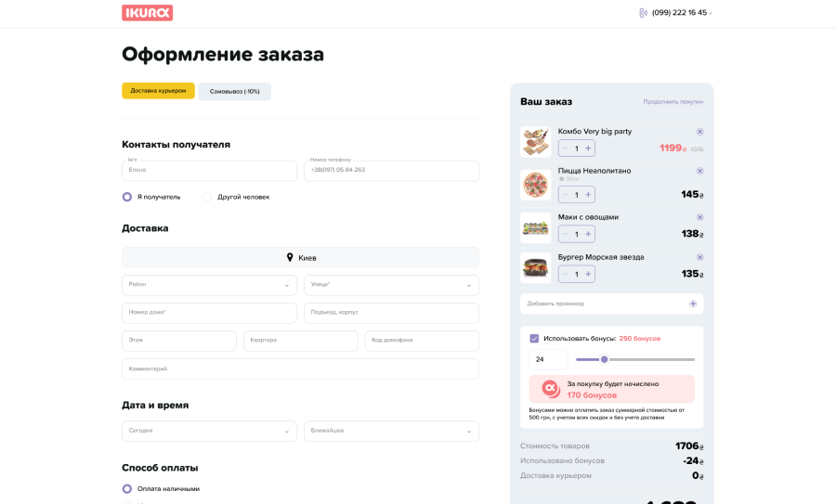Click the 1199₴ combo price
The height and width of the screenshot is (504, 836).
(x=673, y=149)
